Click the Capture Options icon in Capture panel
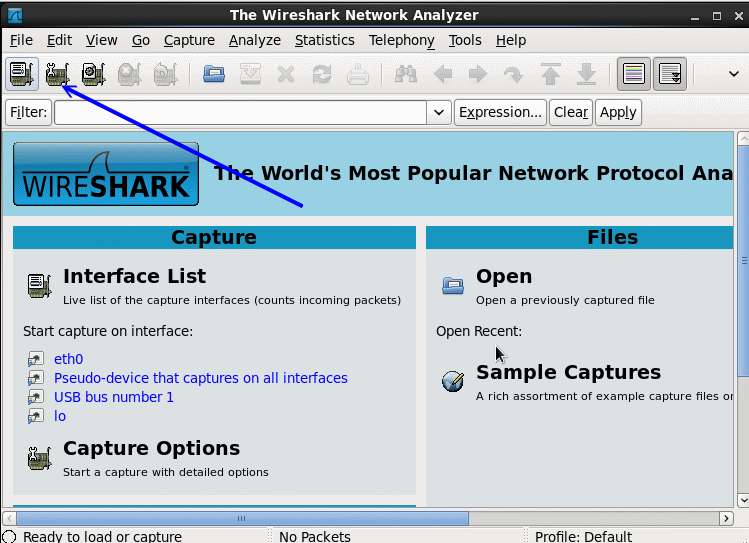The image size is (749, 543). [39, 458]
